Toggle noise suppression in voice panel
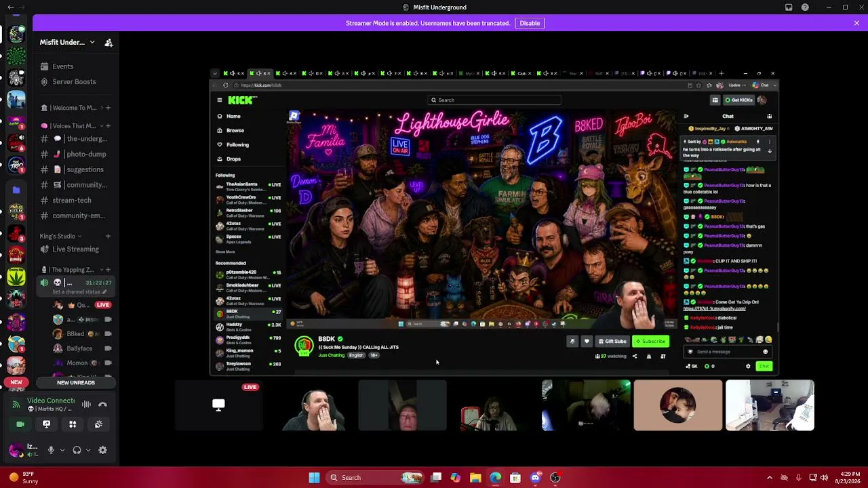This screenshot has height=488, width=868. 86,405
